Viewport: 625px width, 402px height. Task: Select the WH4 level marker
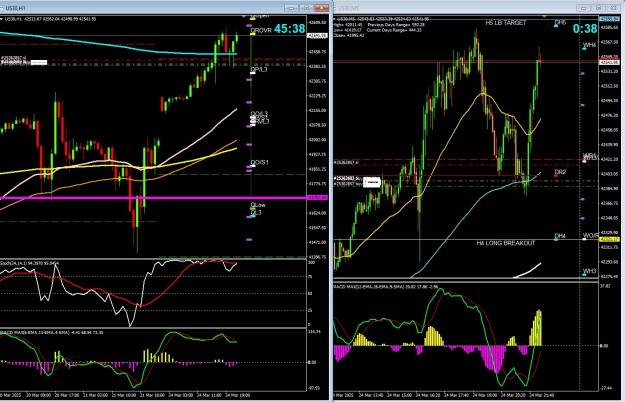tap(589, 45)
